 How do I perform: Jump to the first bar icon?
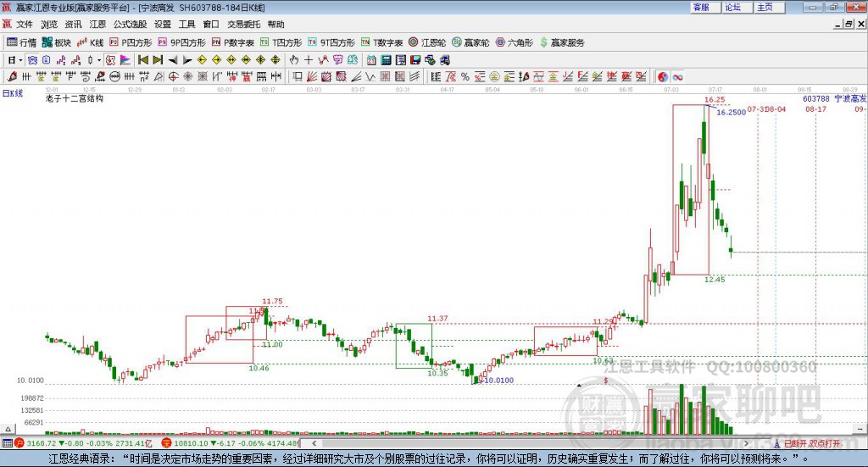143,60
